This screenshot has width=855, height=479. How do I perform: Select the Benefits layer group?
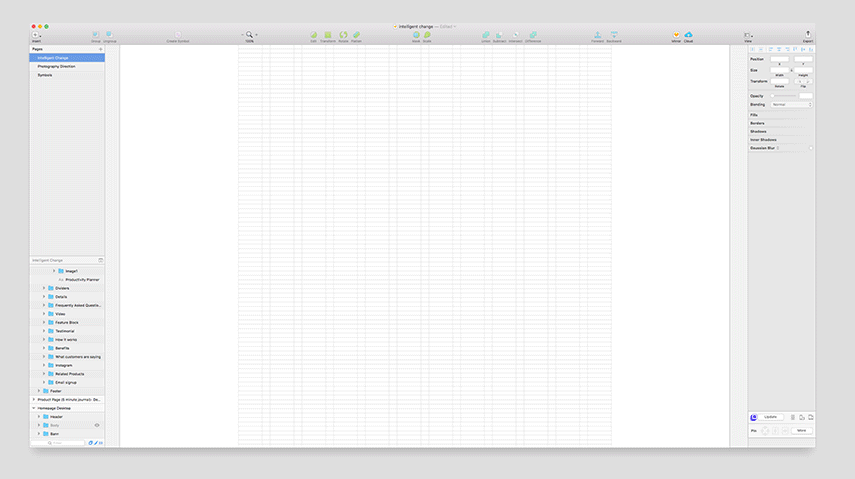[x=67, y=348]
